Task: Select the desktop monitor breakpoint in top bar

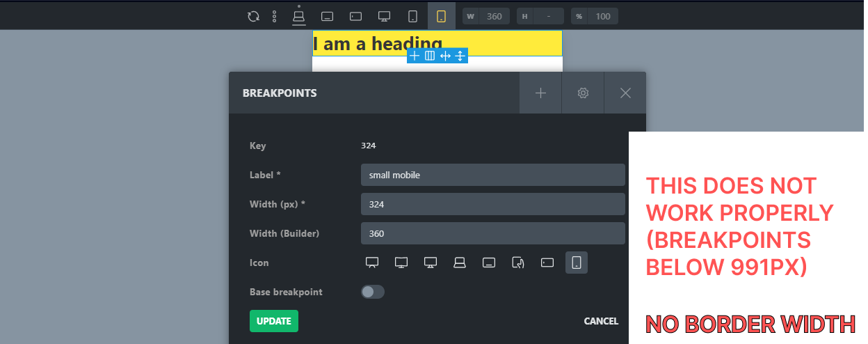Action: coord(384,15)
